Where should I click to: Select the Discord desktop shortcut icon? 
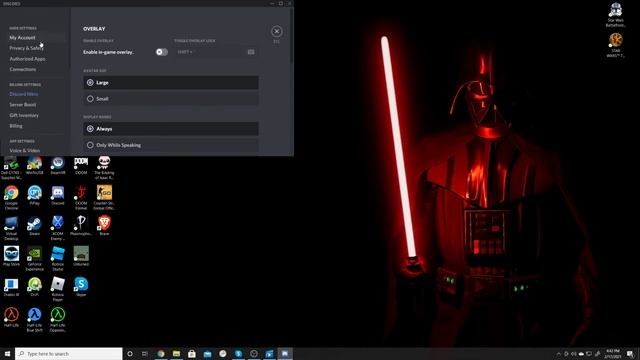pyautogui.click(x=58, y=195)
